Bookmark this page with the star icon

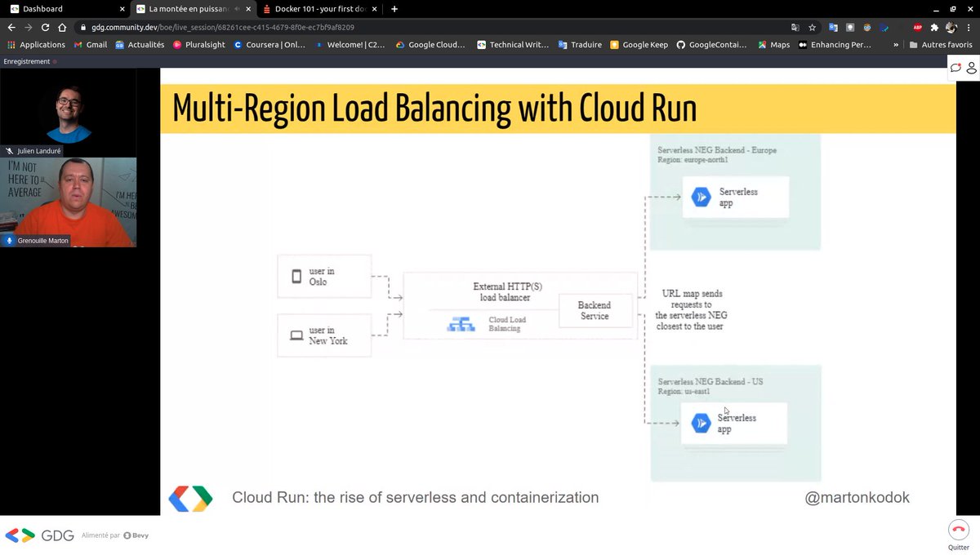(812, 27)
